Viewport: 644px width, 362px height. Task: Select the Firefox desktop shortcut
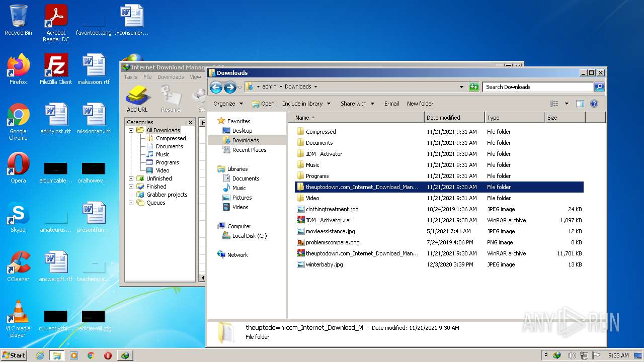point(18,69)
